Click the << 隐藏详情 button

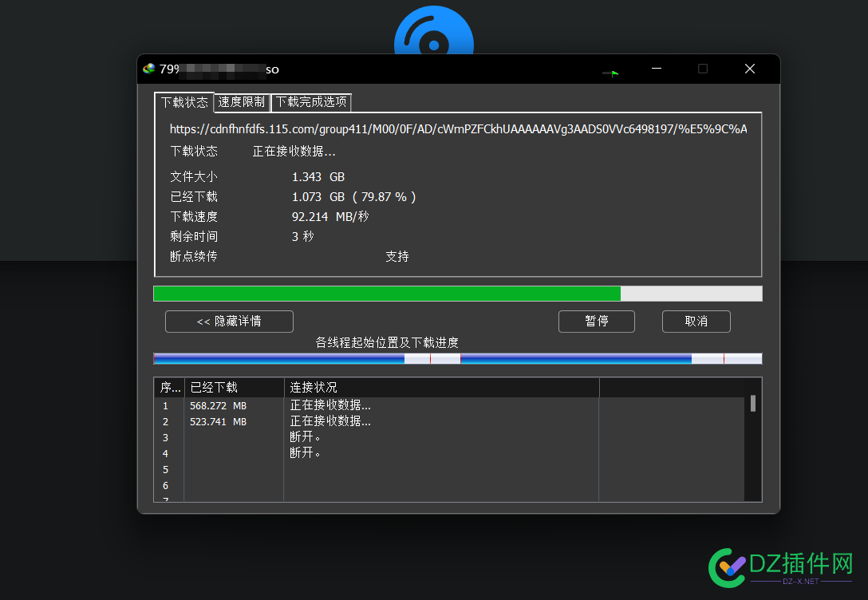tap(229, 321)
